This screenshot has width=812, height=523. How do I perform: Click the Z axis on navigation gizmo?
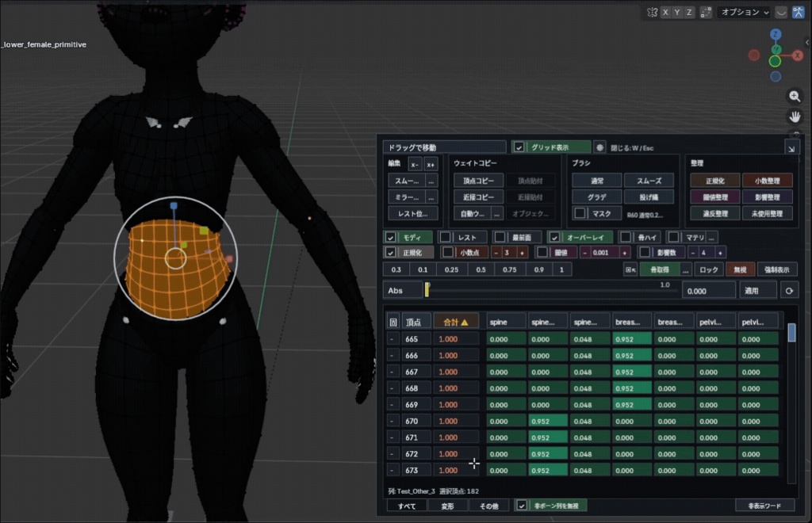[776, 34]
